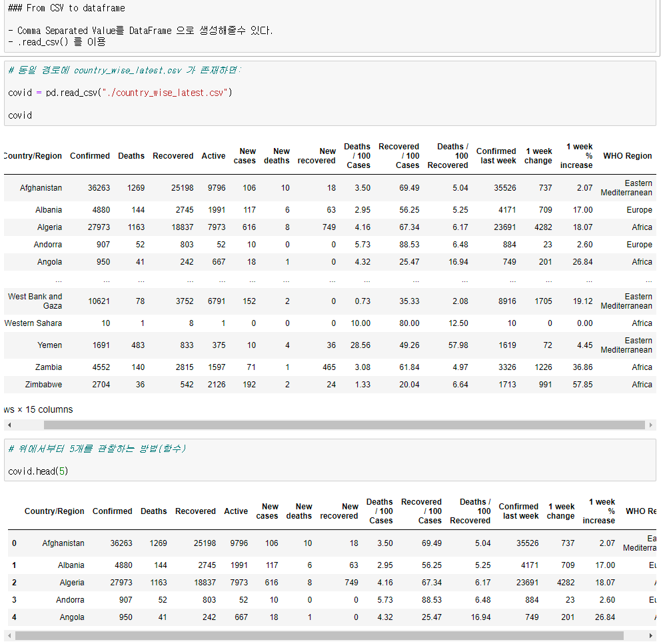Click the code cell with covid.head(5)
This screenshot has width=661, height=644.
[x=330, y=460]
